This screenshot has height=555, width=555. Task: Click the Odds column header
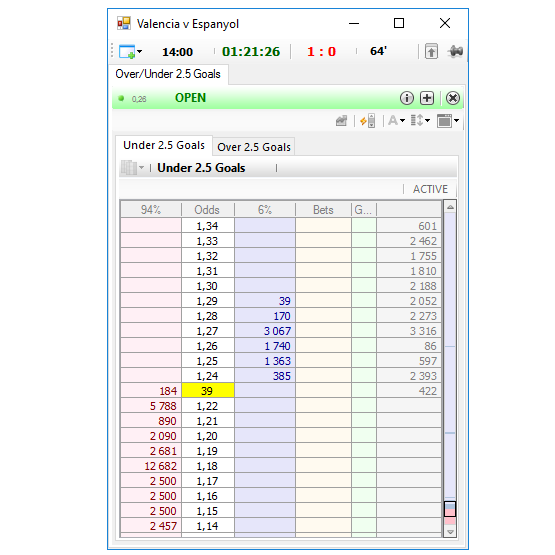tap(207, 210)
